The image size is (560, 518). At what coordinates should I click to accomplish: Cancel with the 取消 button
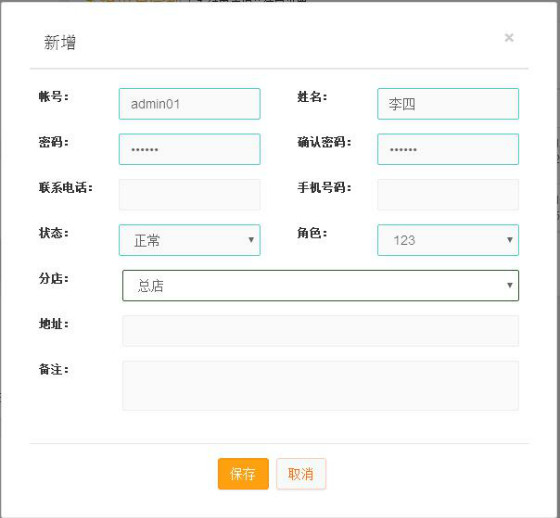point(301,474)
